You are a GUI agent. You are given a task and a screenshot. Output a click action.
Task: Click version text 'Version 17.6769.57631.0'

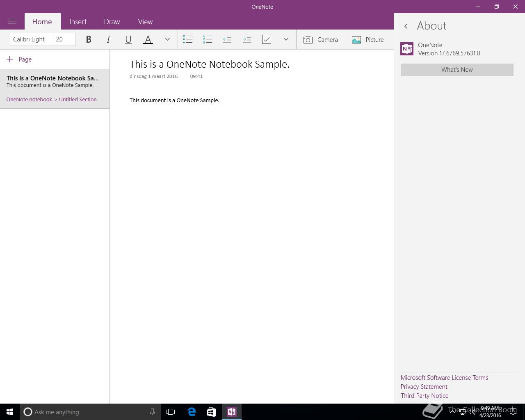click(x=449, y=53)
